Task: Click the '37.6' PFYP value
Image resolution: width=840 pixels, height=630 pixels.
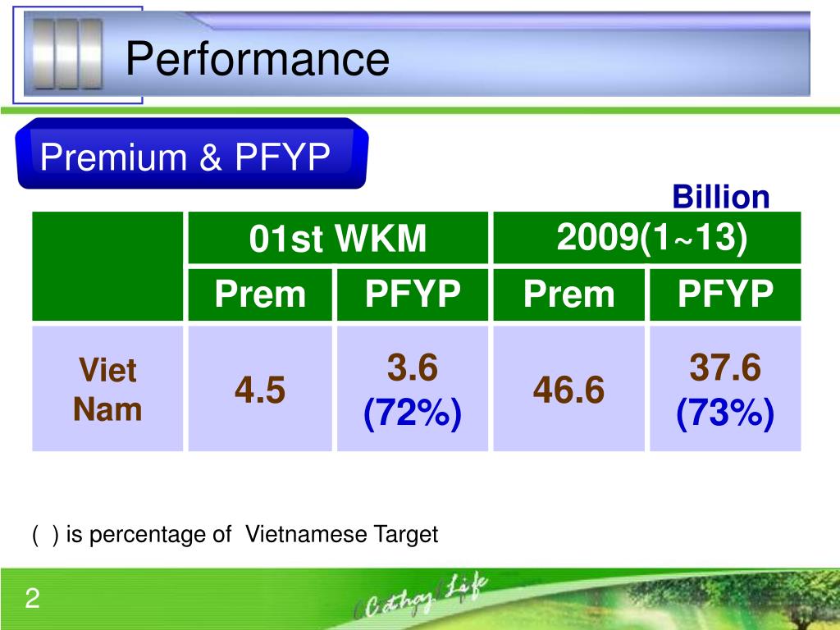Action: click(725, 367)
